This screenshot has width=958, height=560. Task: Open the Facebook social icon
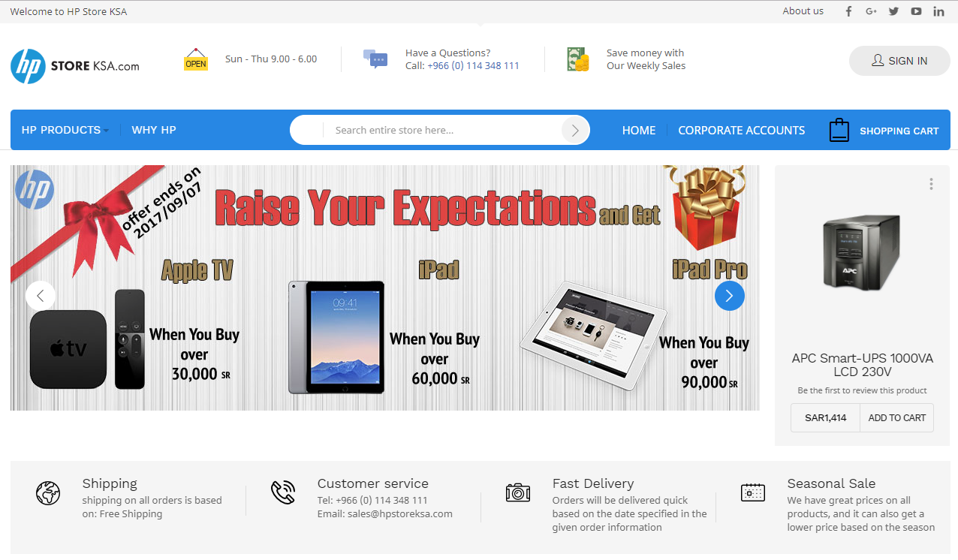pos(849,11)
